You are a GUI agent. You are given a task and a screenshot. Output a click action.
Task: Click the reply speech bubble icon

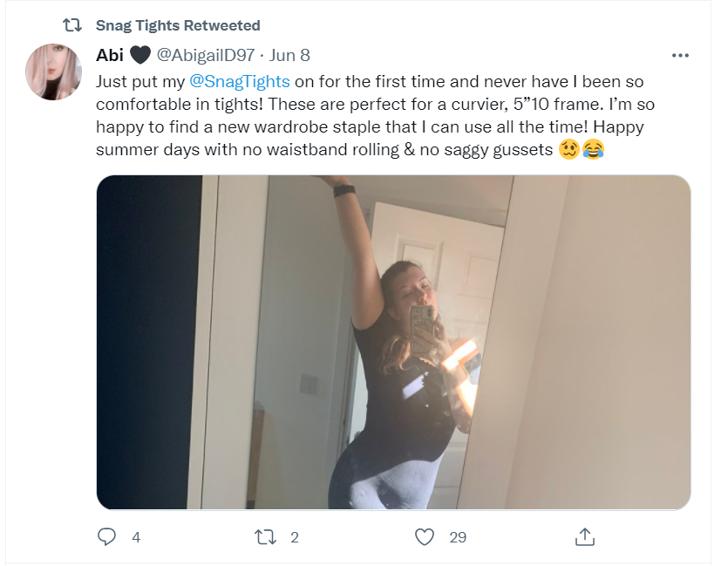[107, 537]
